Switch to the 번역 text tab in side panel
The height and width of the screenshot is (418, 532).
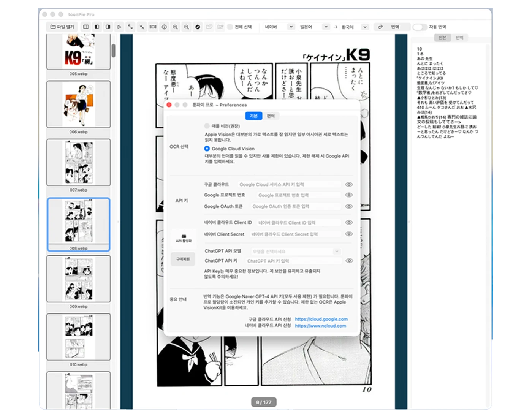click(459, 38)
